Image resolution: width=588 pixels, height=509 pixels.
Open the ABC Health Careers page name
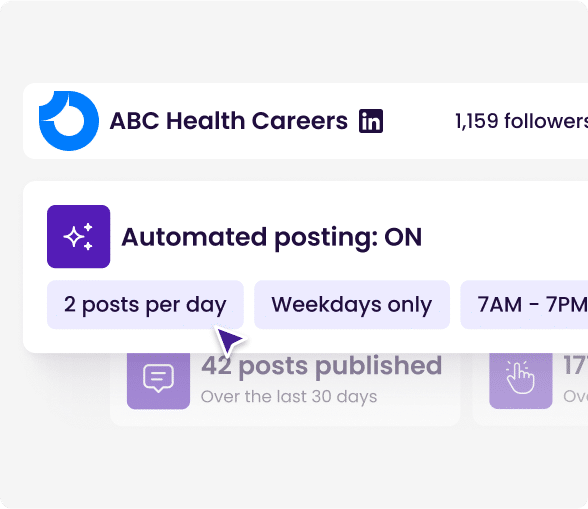[x=229, y=121]
